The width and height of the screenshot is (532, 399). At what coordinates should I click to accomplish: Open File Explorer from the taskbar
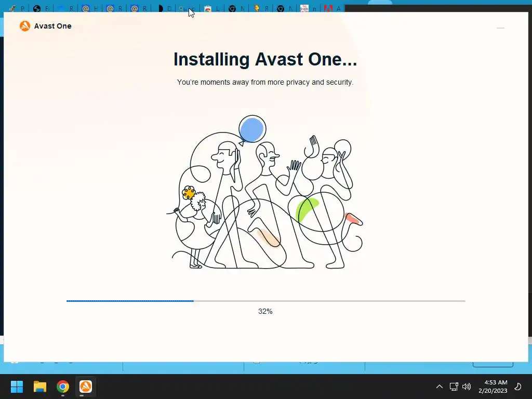[x=39, y=387]
